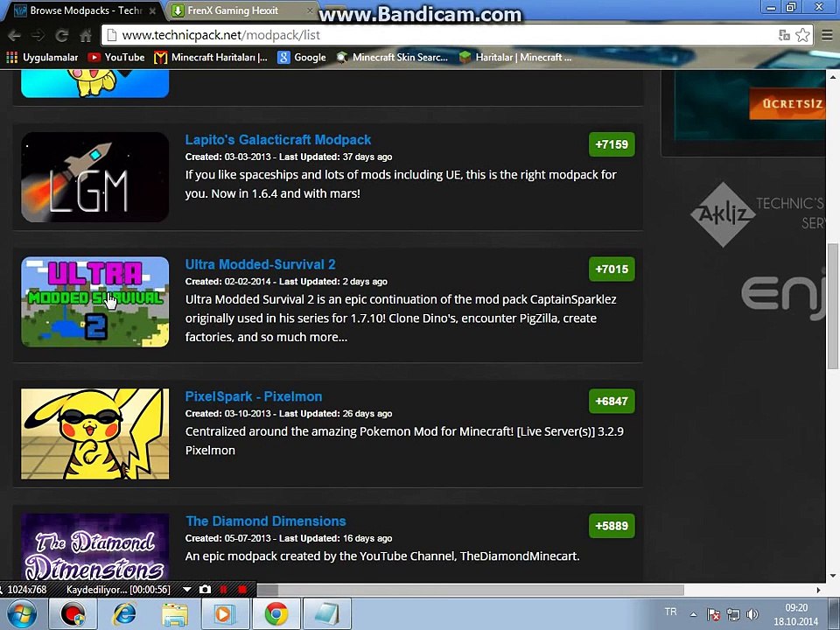This screenshot has height=630, width=840.
Task: Close the FrenX Gaming Hexxit tab
Action: pyautogui.click(x=310, y=10)
